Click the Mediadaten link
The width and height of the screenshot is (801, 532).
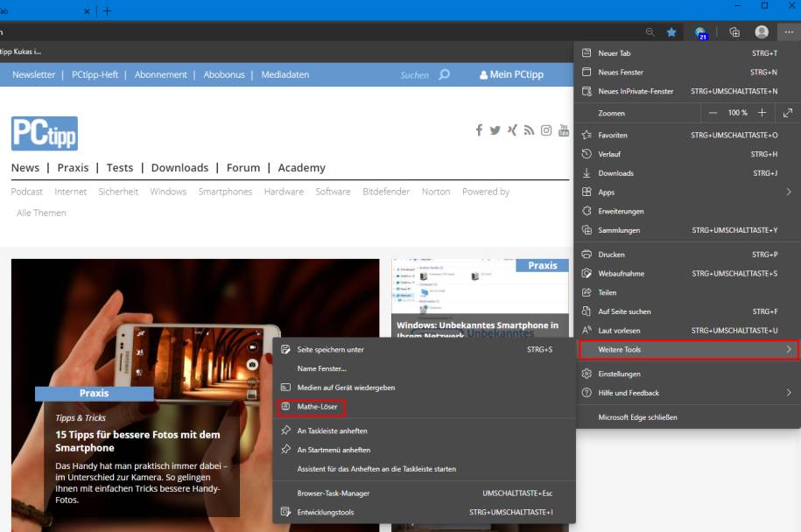click(285, 74)
